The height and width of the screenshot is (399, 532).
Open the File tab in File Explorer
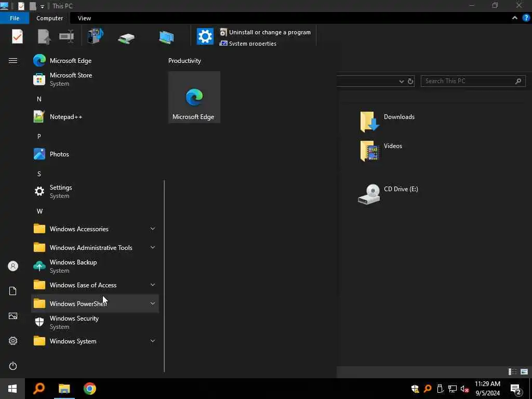coord(15,18)
